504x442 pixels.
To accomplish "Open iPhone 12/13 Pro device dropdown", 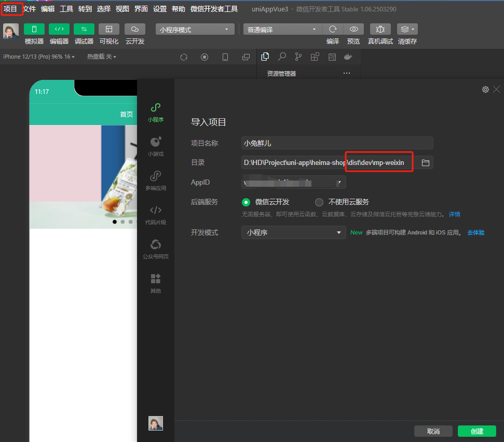I will [39, 57].
